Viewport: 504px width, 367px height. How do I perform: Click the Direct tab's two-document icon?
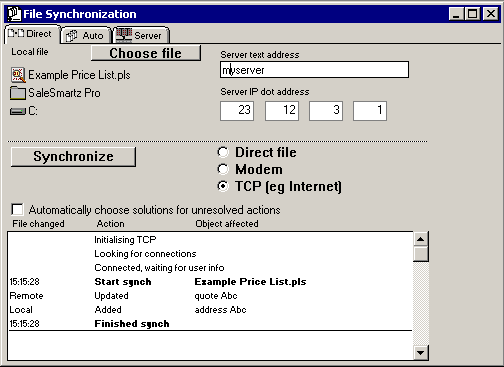tap(16, 33)
